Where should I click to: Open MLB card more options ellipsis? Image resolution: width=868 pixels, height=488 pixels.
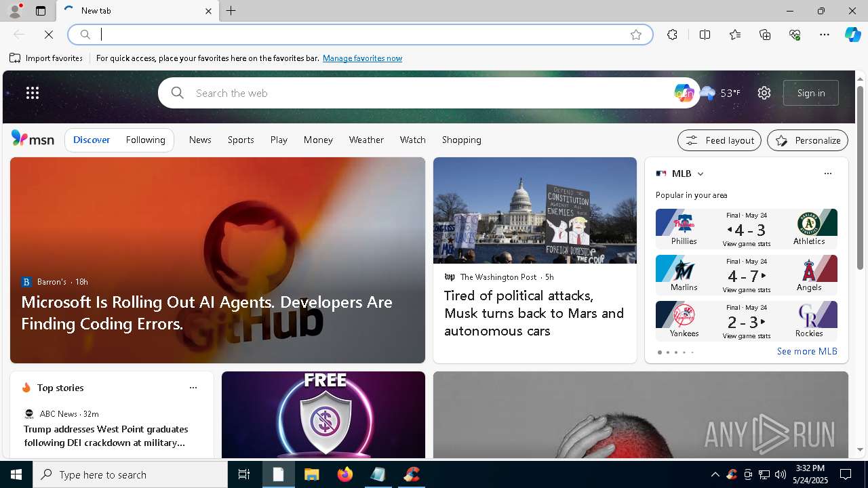click(x=827, y=174)
